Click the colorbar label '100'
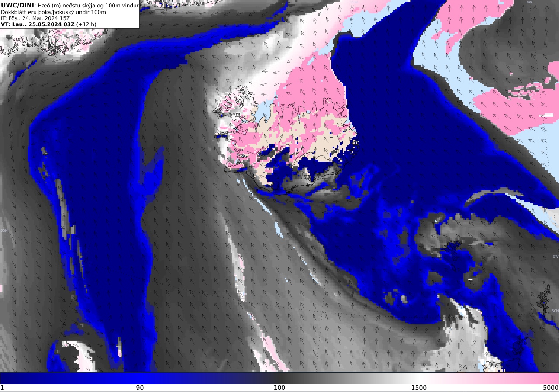This screenshot has height=392, width=559. click(x=279, y=388)
